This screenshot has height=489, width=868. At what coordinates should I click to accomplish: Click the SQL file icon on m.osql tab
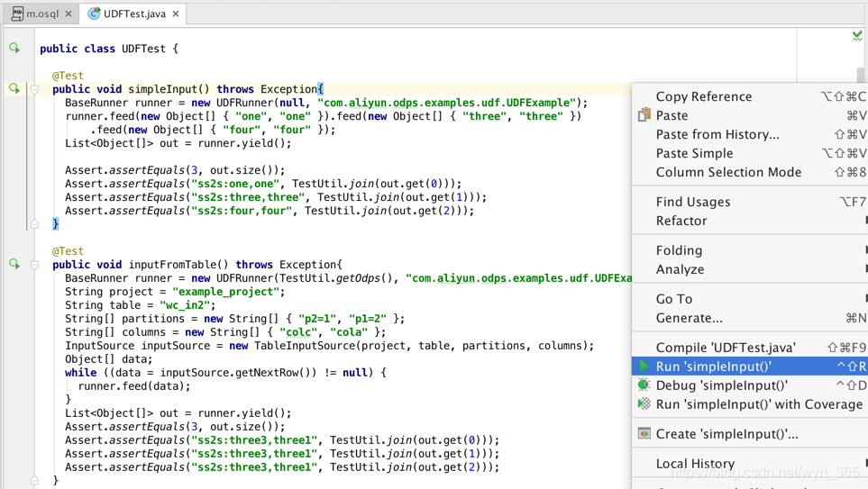point(17,14)
